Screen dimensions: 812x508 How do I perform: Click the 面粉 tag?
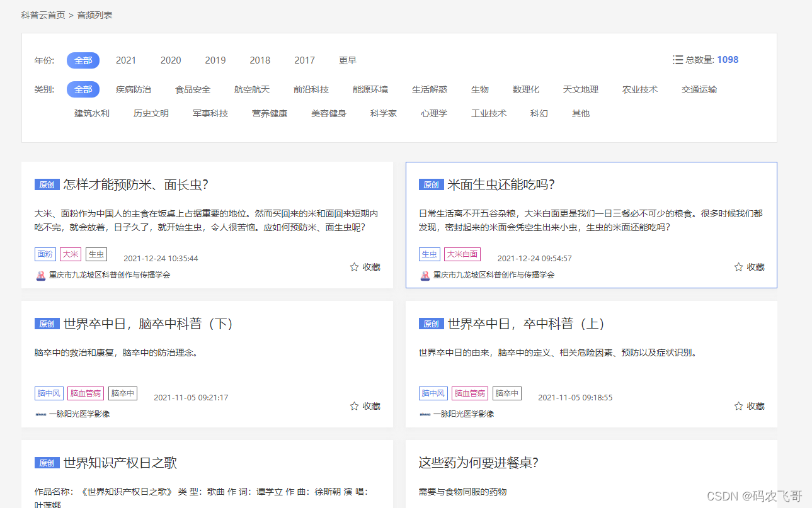[45, 254]
